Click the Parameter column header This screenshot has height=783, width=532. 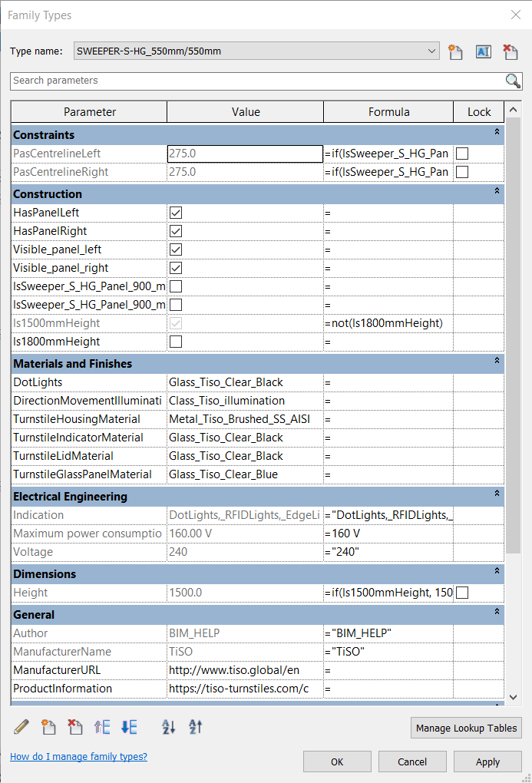[89, 112]
